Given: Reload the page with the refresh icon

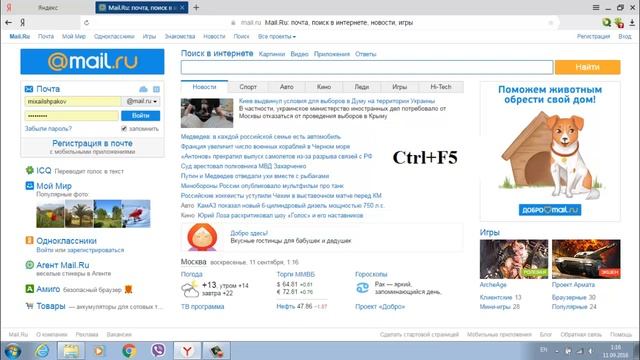Looking at the screenshot, I should (x=86, y=23).
